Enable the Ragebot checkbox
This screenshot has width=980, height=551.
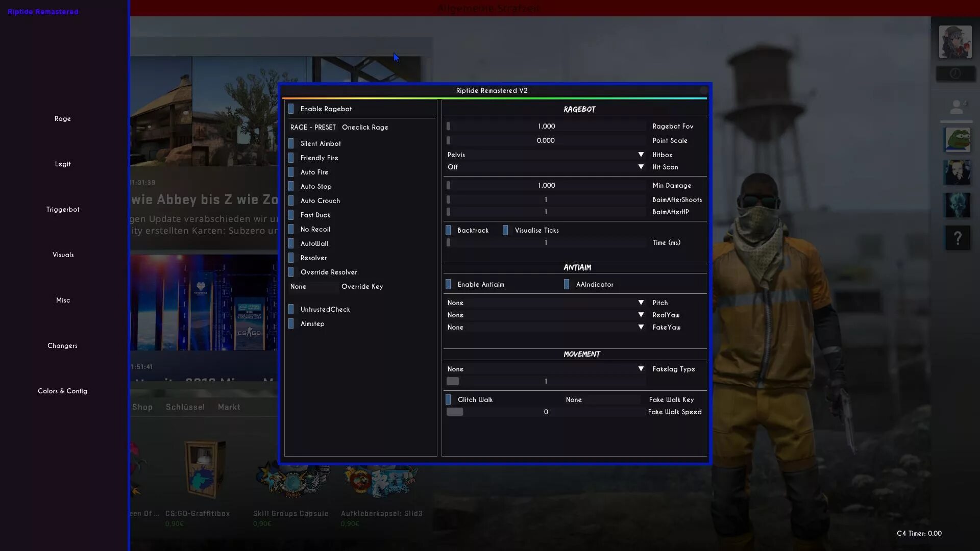click(x=291, y=109)
